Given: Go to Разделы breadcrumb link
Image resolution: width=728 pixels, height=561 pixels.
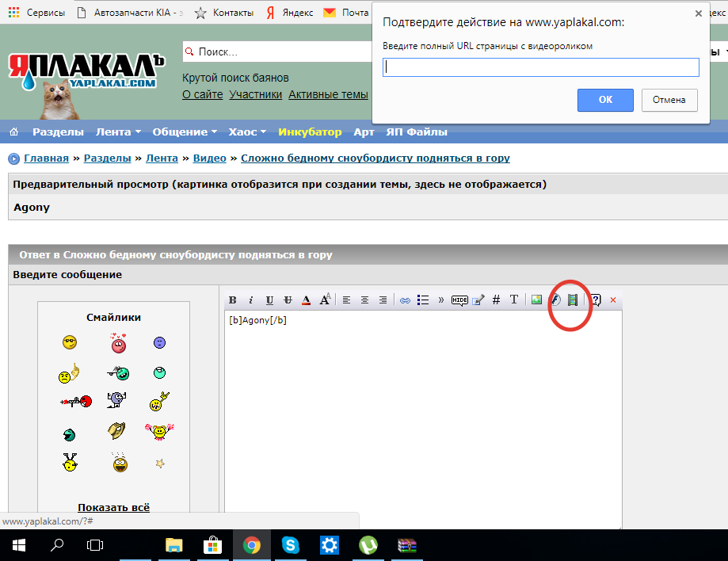Looking at the screenshot, I should point(107,158).
